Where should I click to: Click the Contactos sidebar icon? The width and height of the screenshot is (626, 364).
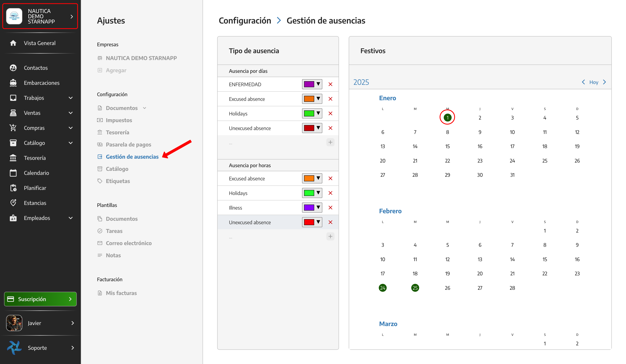(13, 68)
